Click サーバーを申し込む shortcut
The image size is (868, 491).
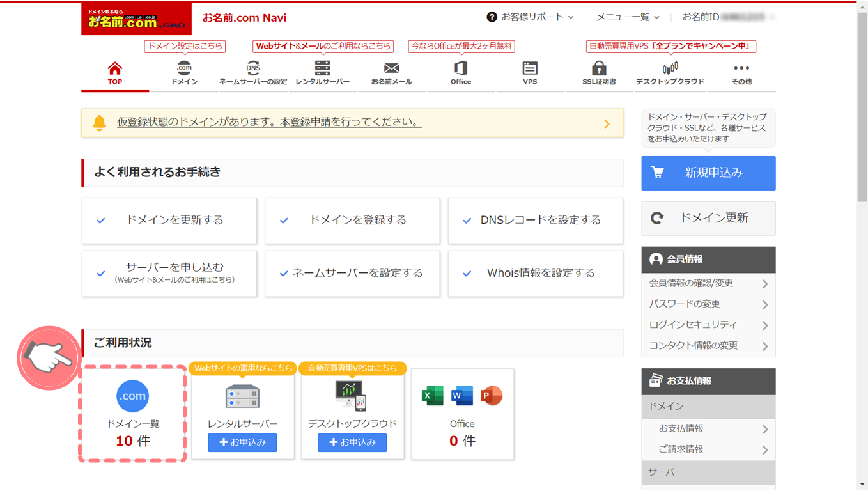tap(169, 274)
